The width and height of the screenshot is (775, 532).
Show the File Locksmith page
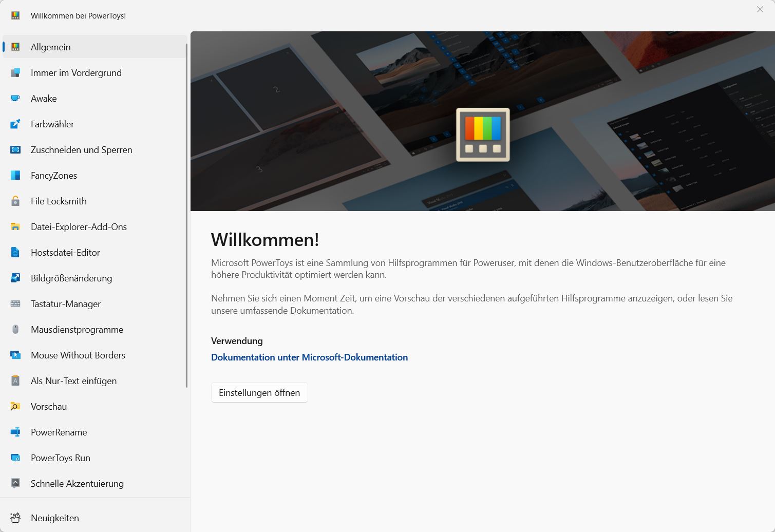[x=94, y=201]
